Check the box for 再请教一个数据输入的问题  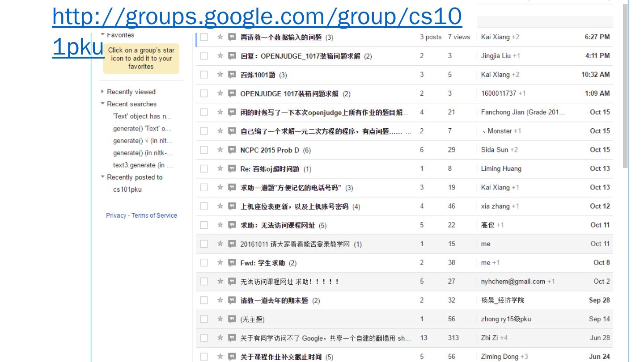pos(204,37)
